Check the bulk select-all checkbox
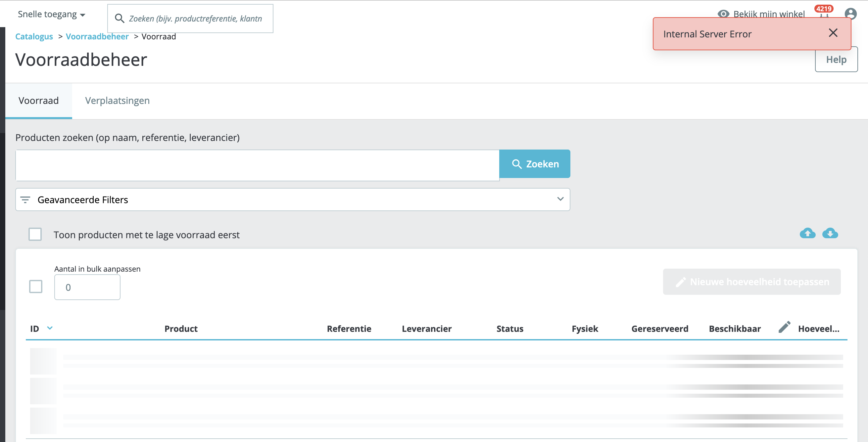 (x=36, y=287)
